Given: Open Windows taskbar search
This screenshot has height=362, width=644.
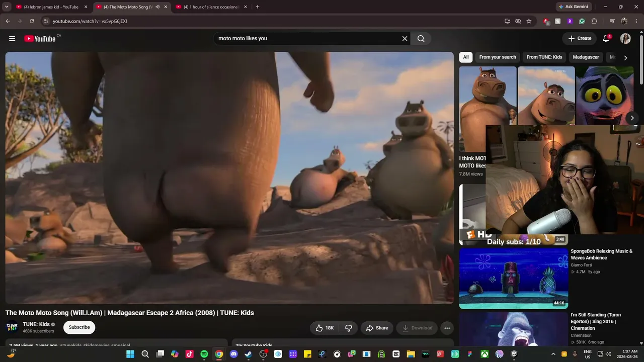Looking at the screenshot, I should pyautogui.click(x=145, y=354).
